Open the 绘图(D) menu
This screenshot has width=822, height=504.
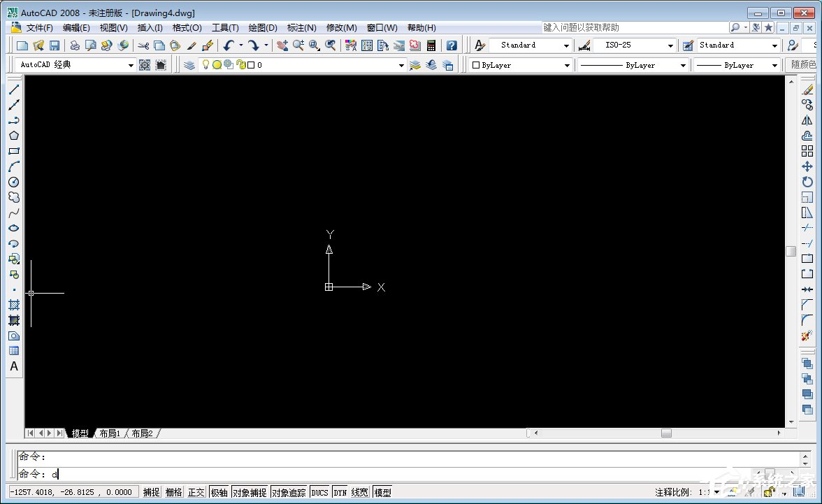[262, 27]
